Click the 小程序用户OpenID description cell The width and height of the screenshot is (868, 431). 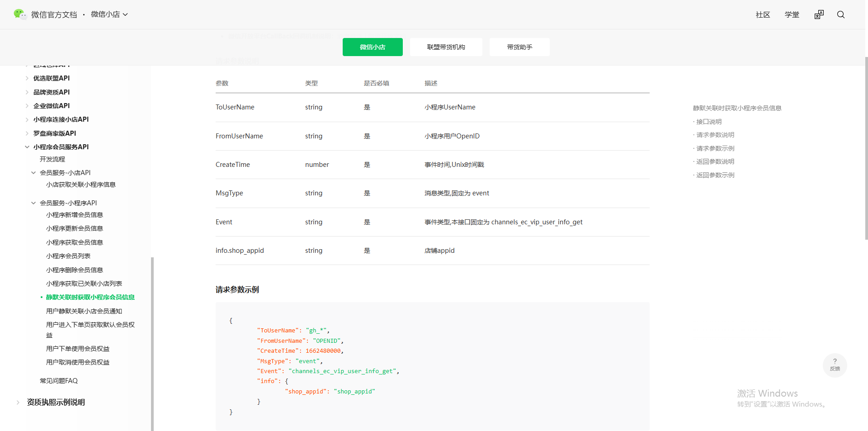coord(452,136)
